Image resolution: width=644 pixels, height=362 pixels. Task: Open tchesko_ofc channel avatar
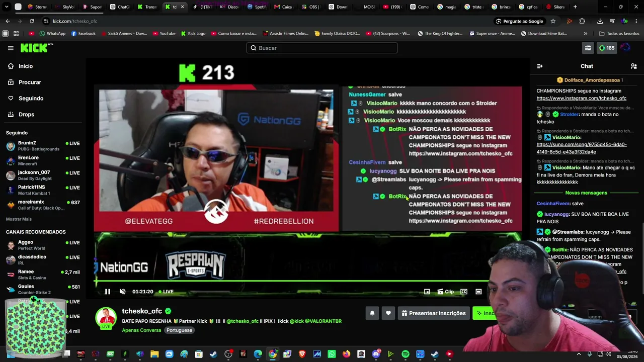(106, 318)
